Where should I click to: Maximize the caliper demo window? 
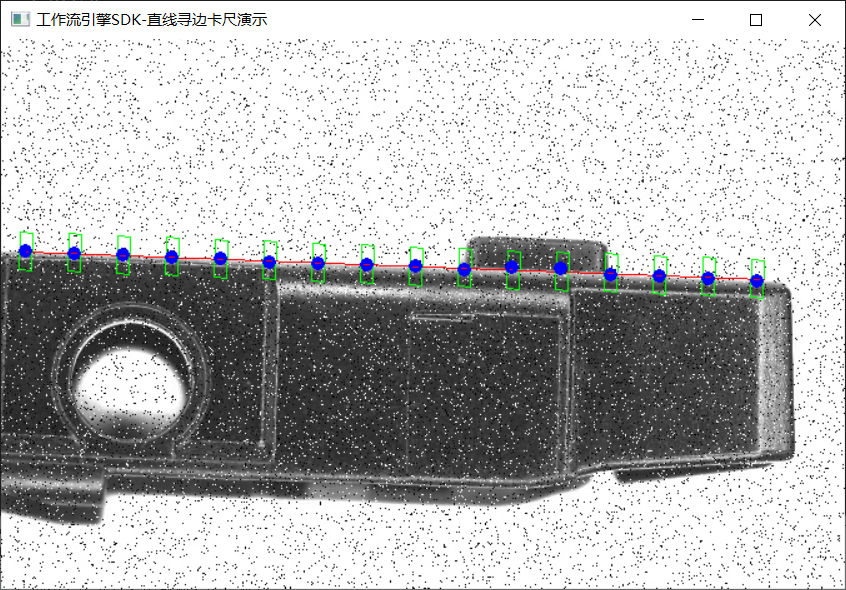756,19
